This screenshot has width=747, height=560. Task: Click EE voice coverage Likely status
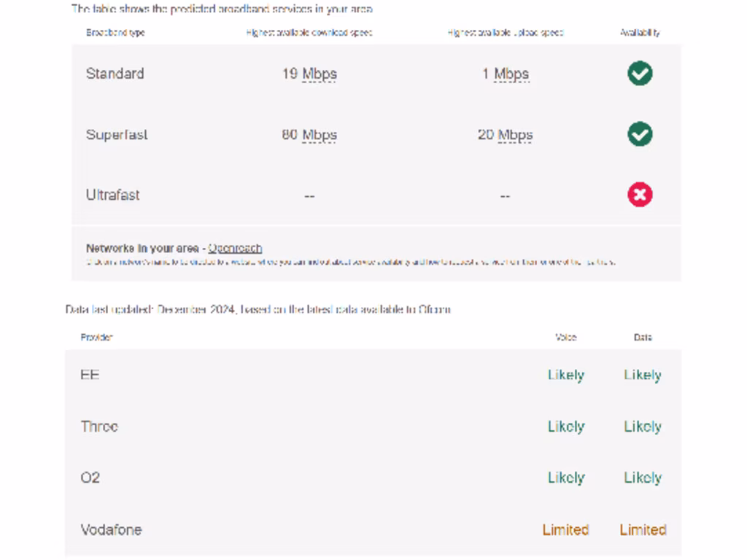pyautogui.click(x=566, y=375)
